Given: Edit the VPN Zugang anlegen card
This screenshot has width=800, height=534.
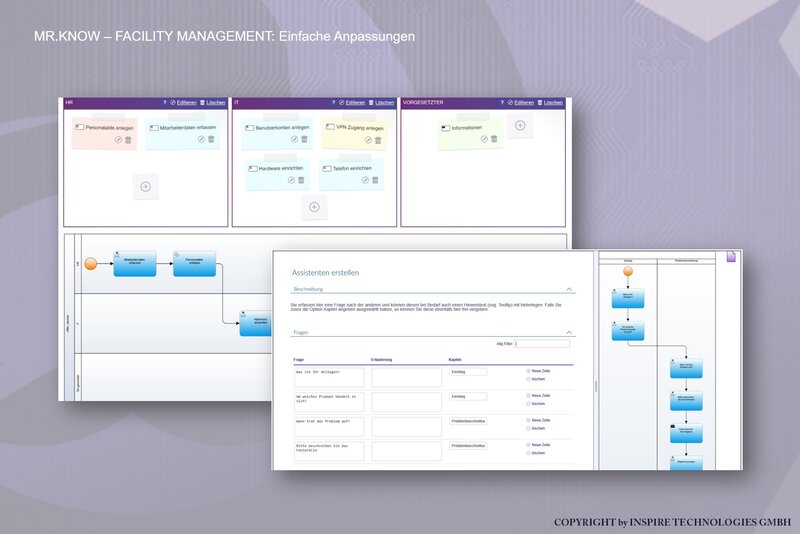Looking at the screenshot, I should [368, 140].
